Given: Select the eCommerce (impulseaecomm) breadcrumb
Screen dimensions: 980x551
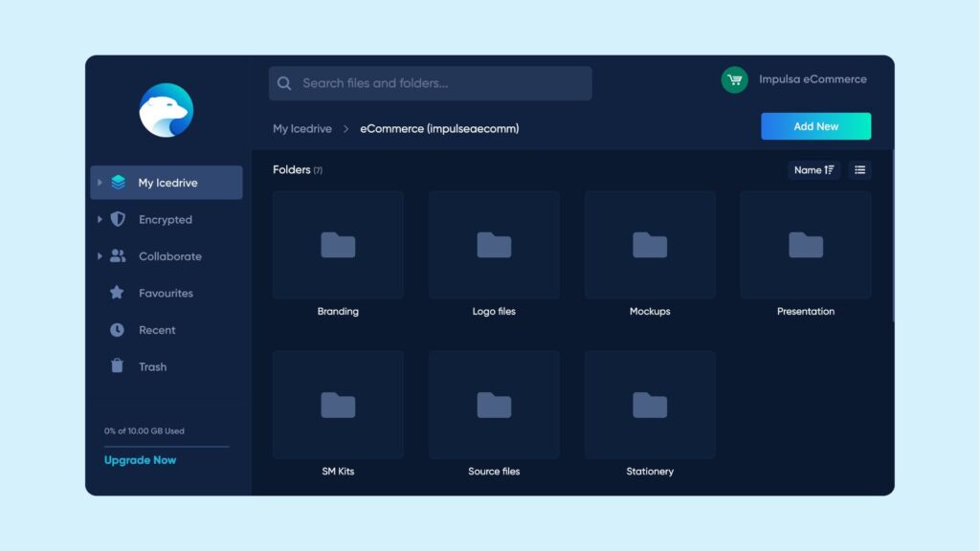Looking at the screenshot, I should (439, 128).
